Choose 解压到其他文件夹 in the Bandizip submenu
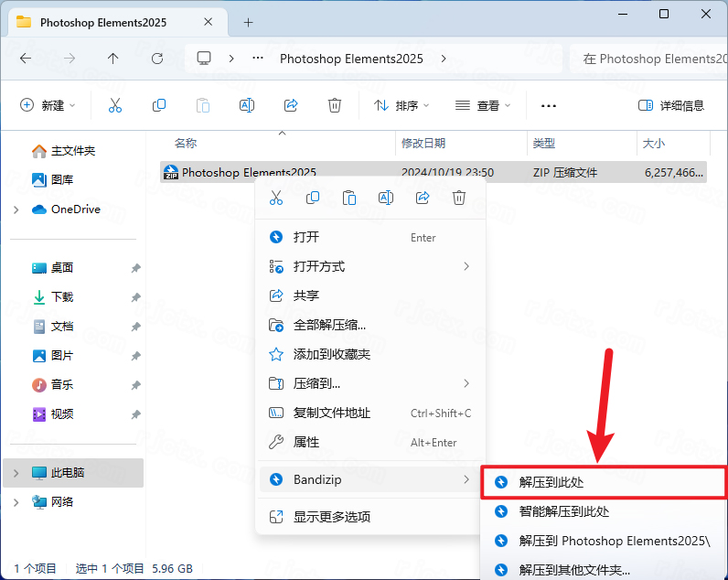Viewport: 728px width, 580px height. click(x=604, y=570)
